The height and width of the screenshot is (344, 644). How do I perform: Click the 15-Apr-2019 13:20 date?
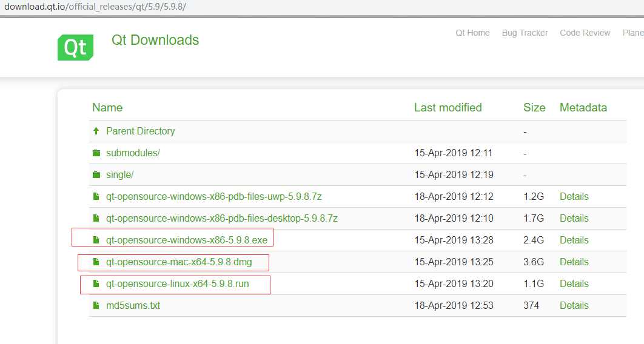tap(454, 283)
